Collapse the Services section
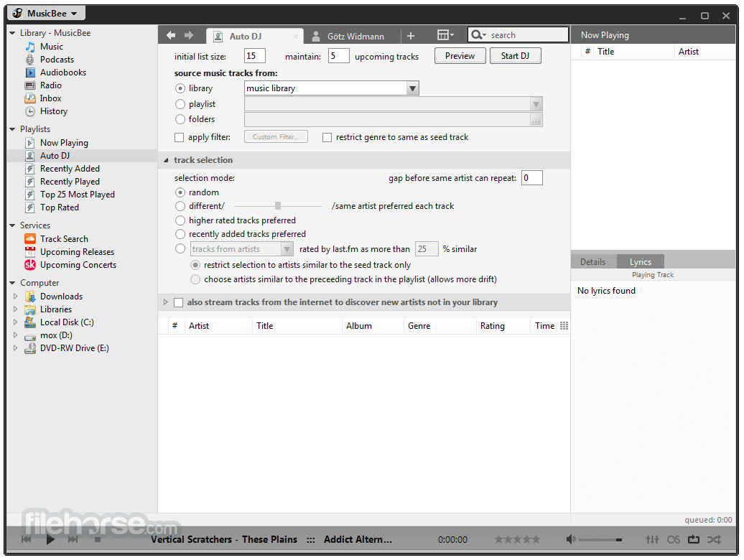The width and height of the screenshot is (744, 560). click(x=12, y=225)
